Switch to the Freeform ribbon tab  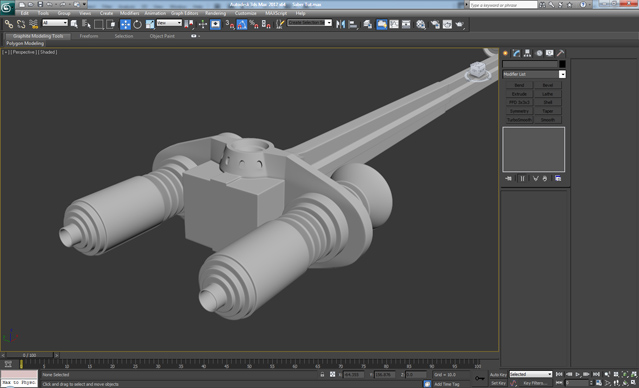point(89,36)
